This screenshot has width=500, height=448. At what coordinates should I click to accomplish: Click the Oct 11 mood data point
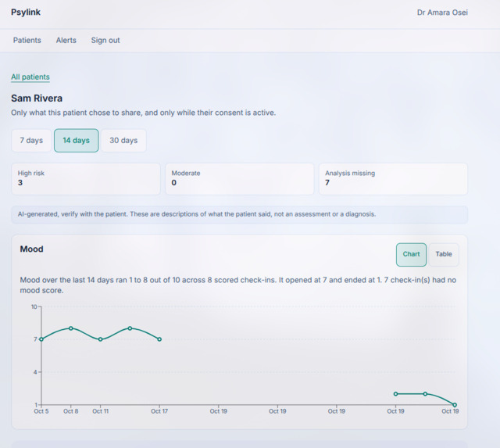point(101,339)
